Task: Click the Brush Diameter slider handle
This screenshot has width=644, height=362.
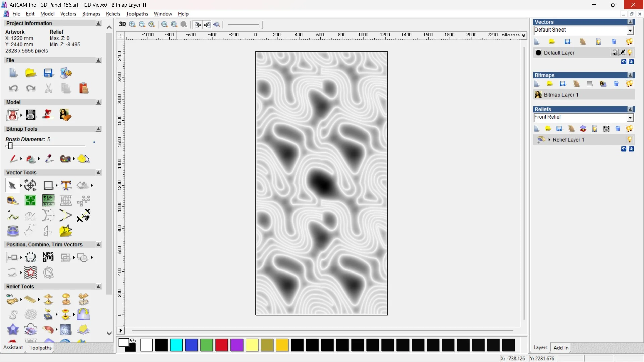Action: click(10, 146)
